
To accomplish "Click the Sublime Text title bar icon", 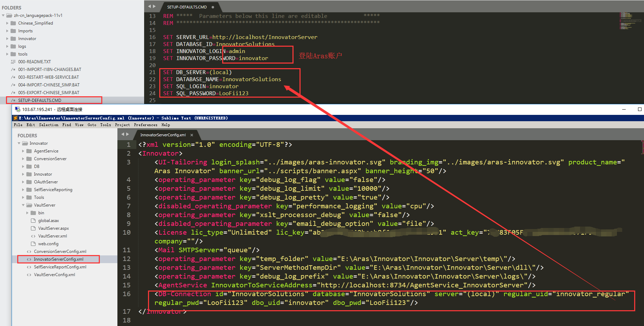I will click(x=15, y=118).
